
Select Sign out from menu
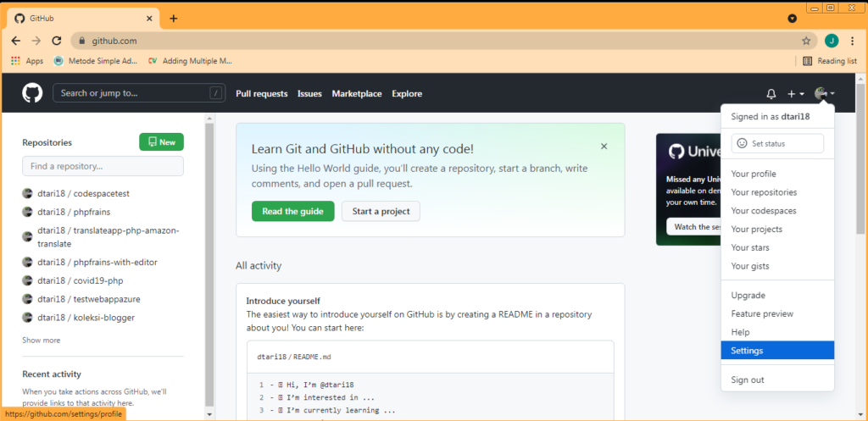click(x=777, y=379)
